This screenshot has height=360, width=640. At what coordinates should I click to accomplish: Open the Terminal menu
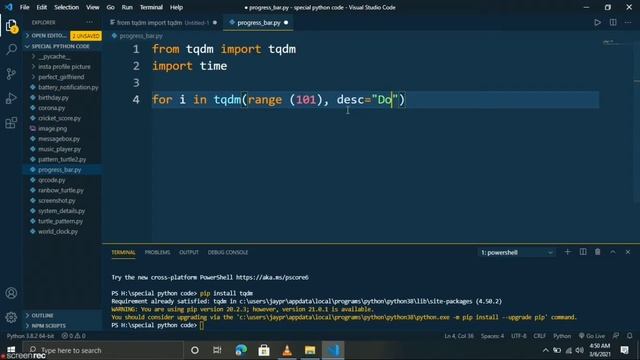151,7
